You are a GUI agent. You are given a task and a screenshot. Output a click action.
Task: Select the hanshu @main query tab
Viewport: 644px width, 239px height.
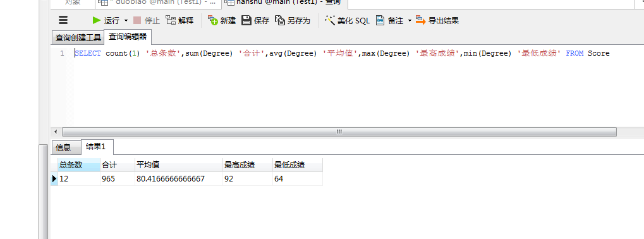pyautogui.click(x=284, y=3)
